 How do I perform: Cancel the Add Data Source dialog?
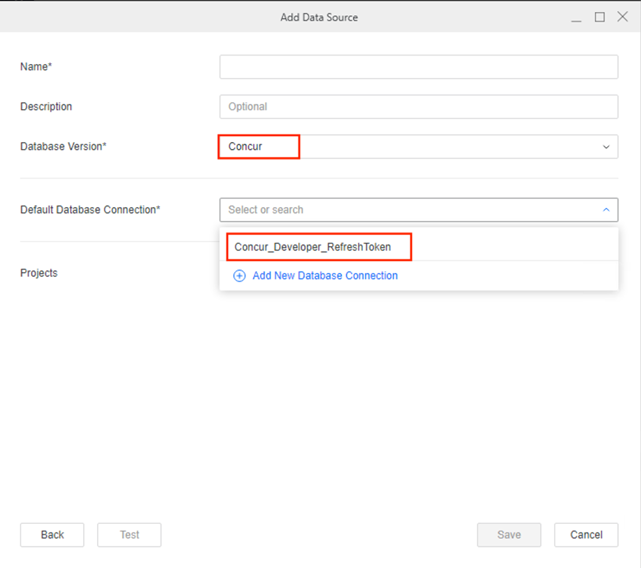coord(586,535)
